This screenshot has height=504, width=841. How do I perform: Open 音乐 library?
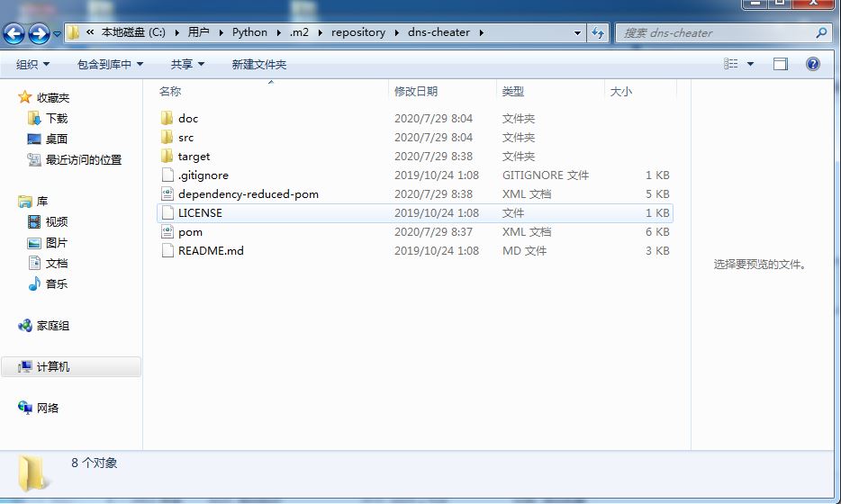coord(57,283)
